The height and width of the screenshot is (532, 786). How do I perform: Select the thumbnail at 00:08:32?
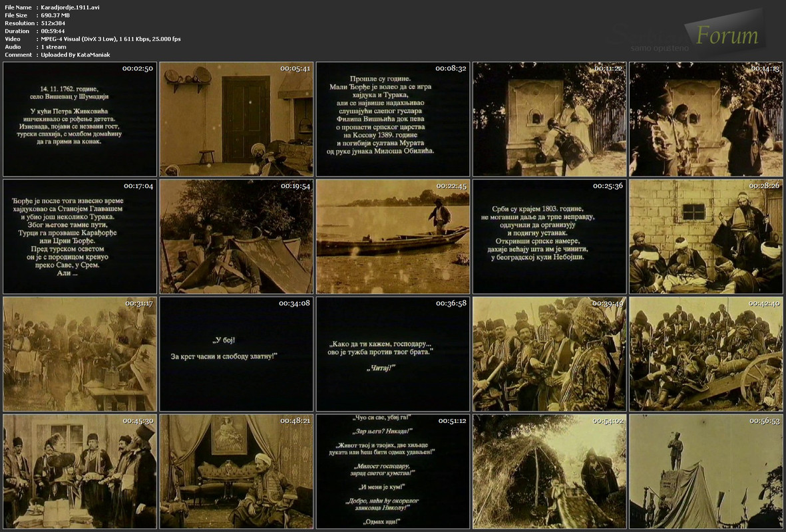[393, 119]
